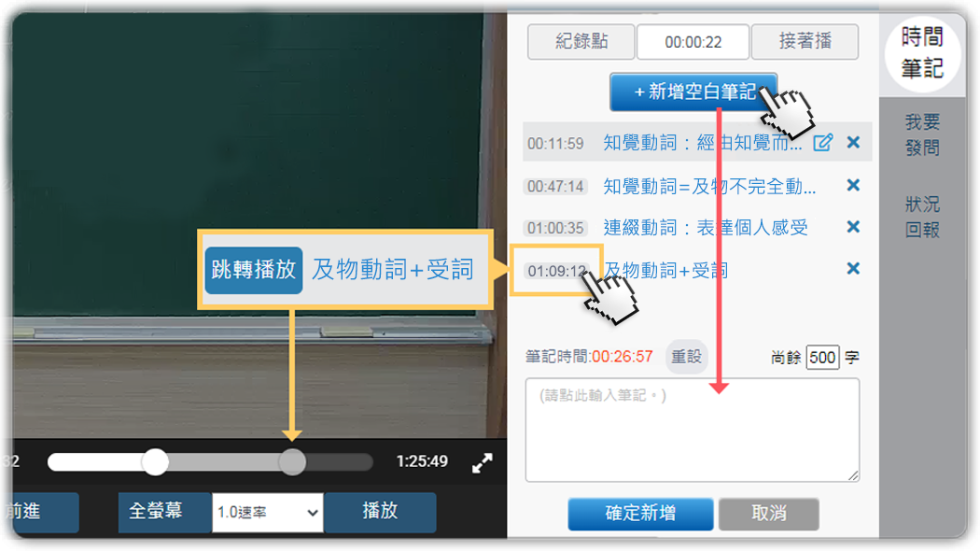
Task: Click the 重設 reset time button
Action: click(686, 357)
